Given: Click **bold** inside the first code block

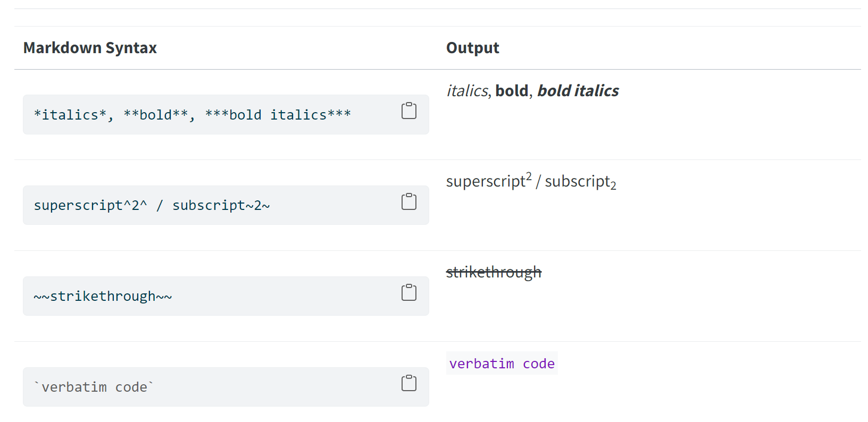Looking at the screenshot, I should [x=156, y=115].
